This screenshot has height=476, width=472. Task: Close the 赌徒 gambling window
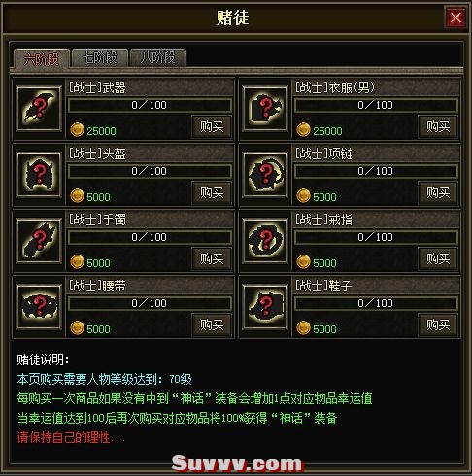point(455,17)
